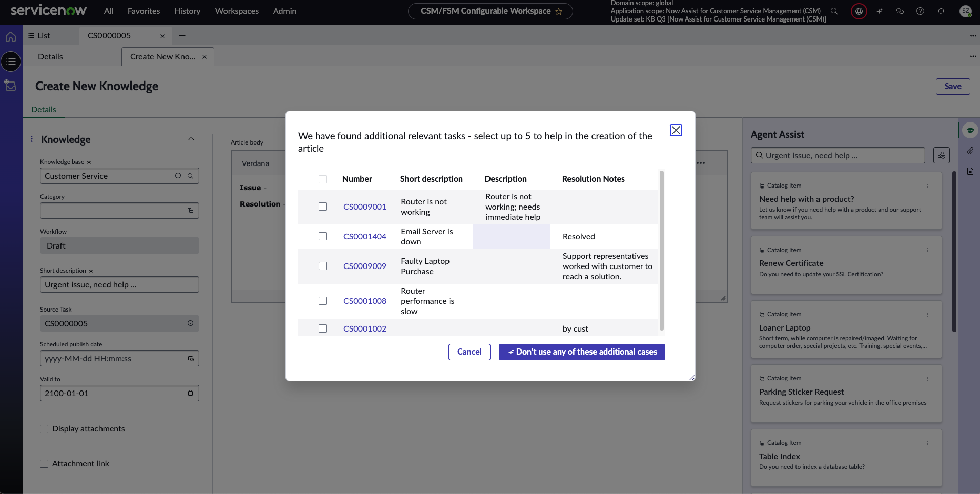Go to the workspace home icon
Viewport: 980px width, 494px height.
[x=11, y=37]
